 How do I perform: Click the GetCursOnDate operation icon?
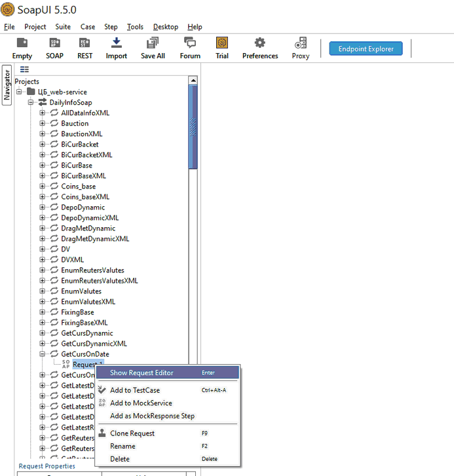[x=54, y=354]
